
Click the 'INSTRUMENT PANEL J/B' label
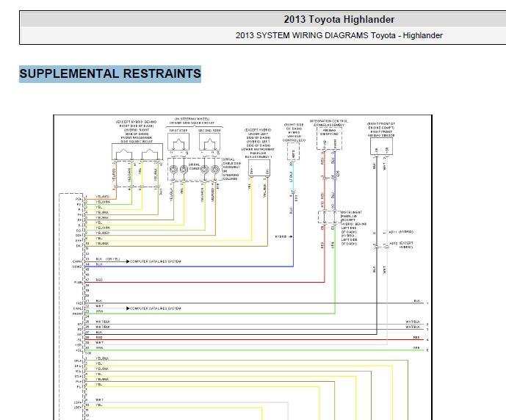352,214
